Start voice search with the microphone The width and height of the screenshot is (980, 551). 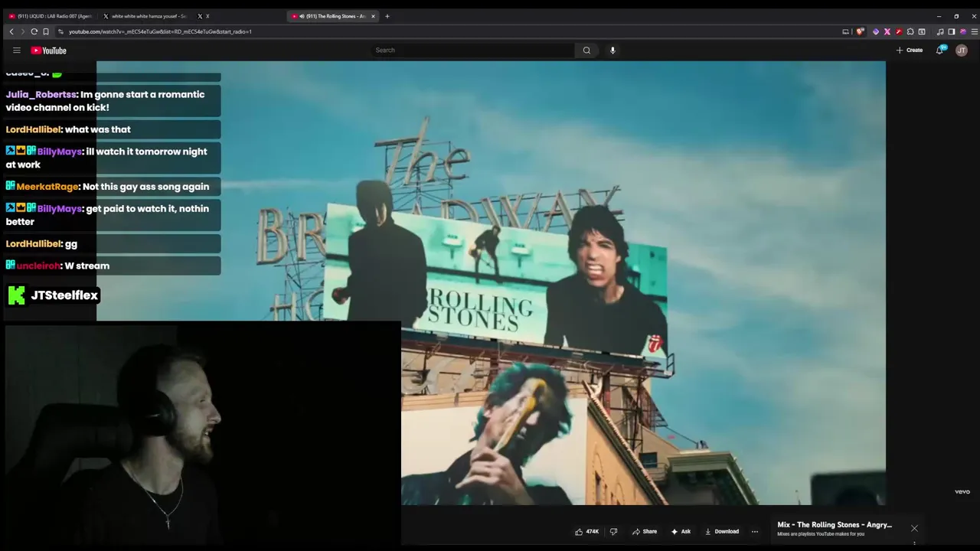612,51
